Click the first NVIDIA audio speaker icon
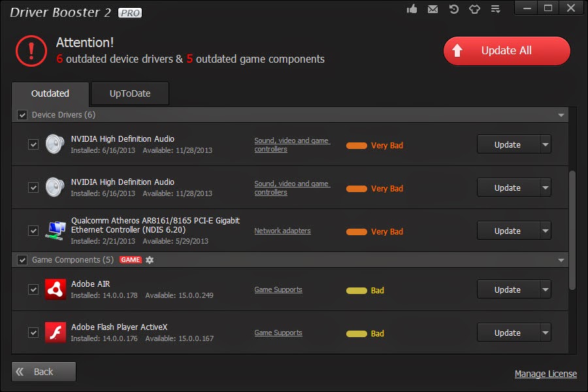588x392 pixels. [x=55, y=144]
